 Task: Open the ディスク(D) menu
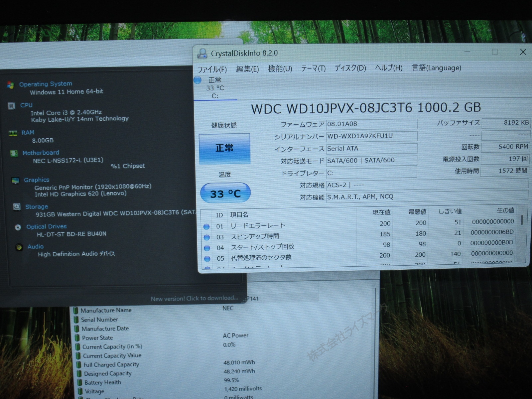350,68
